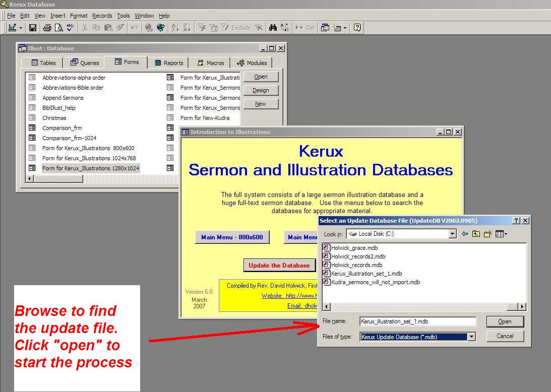The width and height of the screenshot is (551, 392).
Task: Click the Web Toolbar globe icon
Action: [x=161, y=28]
